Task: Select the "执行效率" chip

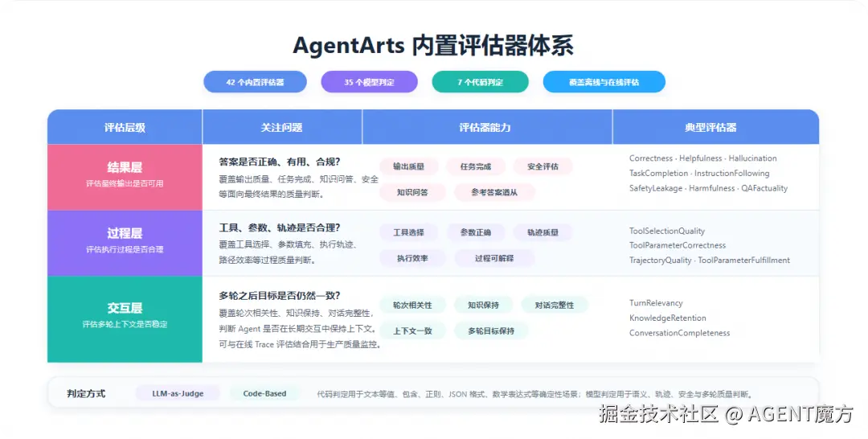Action: tap(412, 258)
